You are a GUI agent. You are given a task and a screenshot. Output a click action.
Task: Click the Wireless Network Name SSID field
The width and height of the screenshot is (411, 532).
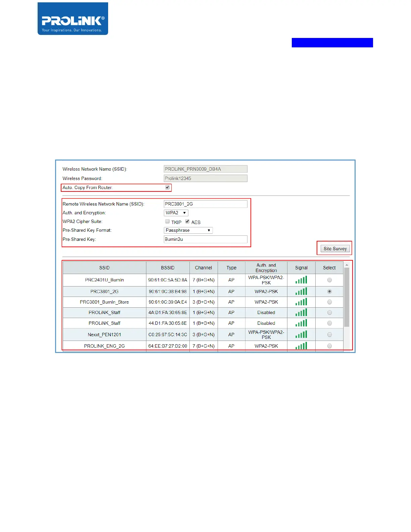pyautogui.click(x=205, y=169)
